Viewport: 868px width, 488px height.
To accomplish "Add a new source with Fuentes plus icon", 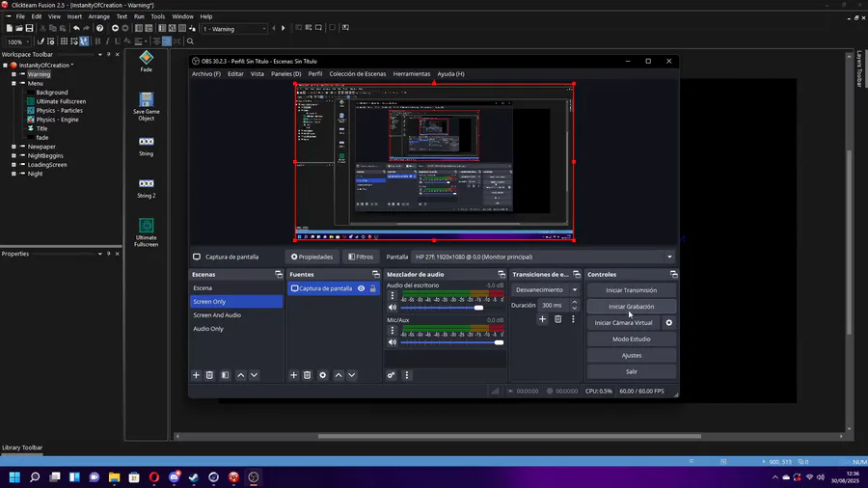I will click(294, 375).
